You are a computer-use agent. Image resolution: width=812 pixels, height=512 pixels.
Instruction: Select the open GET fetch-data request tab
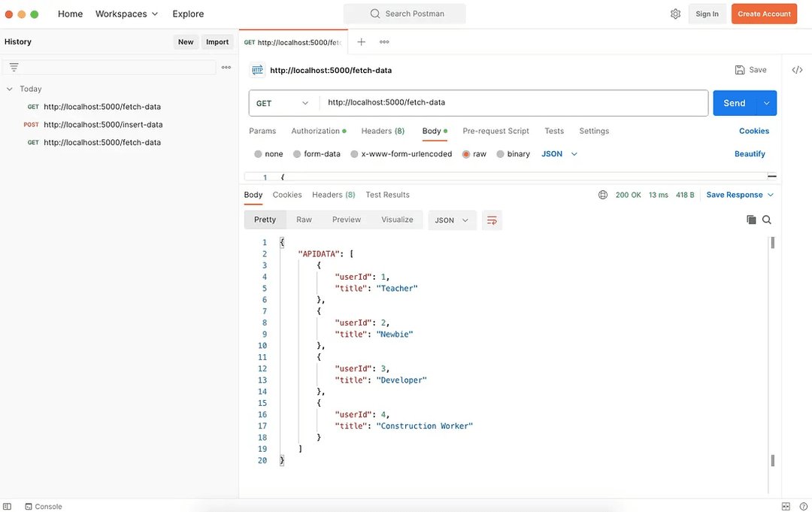click(x=293, y=42)
